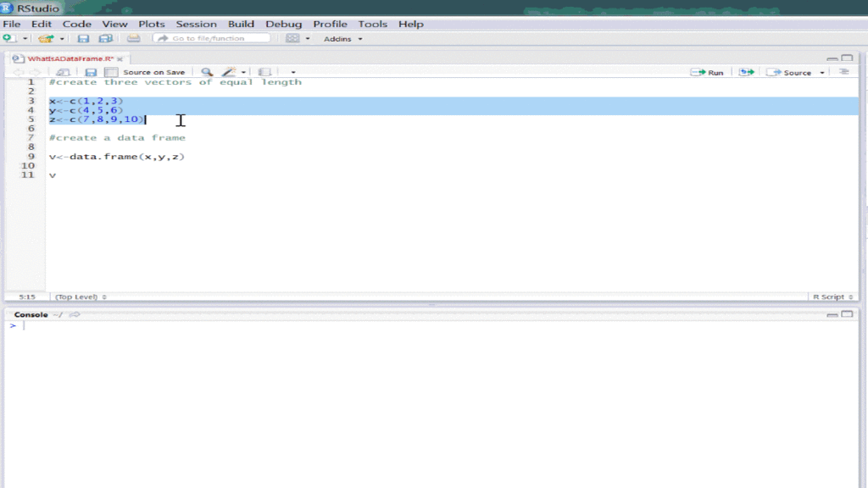
Task: Open the Plots menu
Action: (x=151, y=24)
